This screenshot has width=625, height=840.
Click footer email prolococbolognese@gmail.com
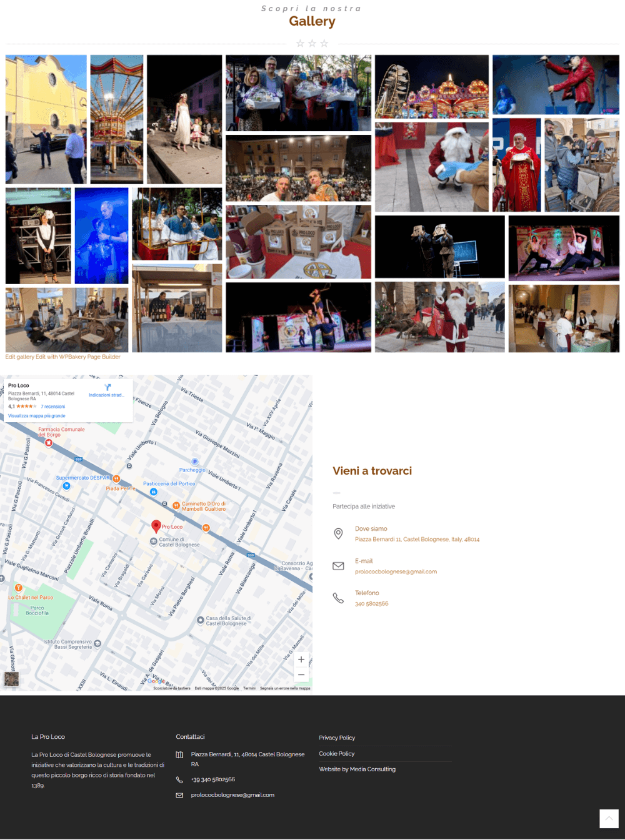pyautogui.click(x=232, y=795)
